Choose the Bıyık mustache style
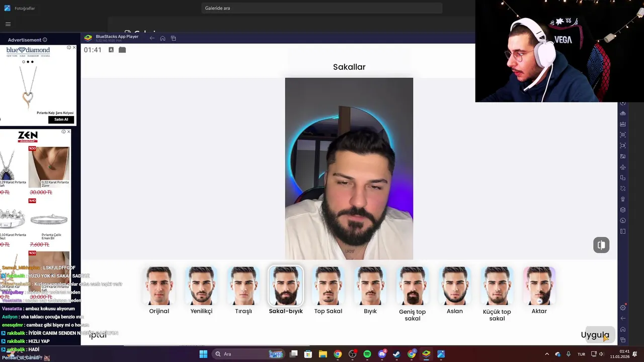 click(x=370, y=286)
